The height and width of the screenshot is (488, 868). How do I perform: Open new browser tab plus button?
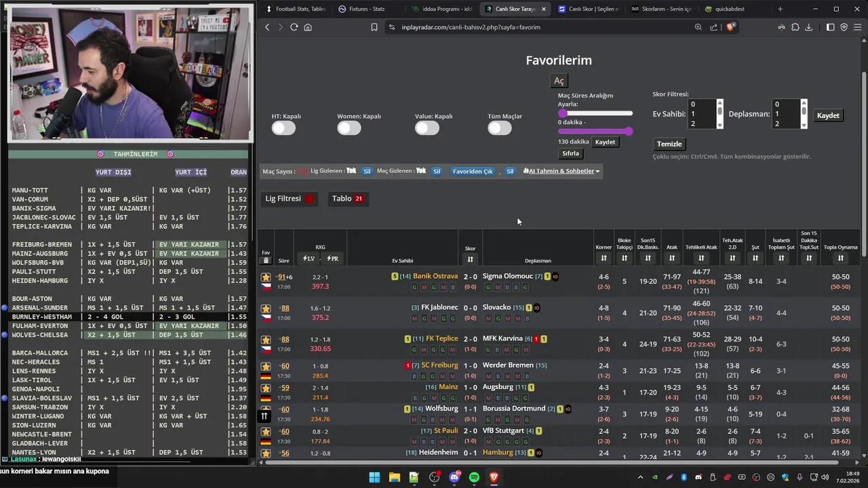coord(780,9)
